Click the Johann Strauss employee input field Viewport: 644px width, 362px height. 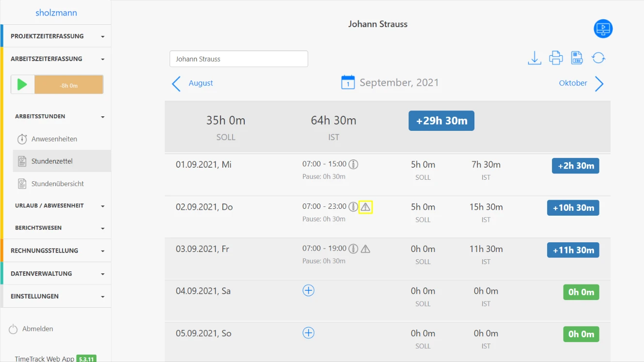click(x=238, y=59)
